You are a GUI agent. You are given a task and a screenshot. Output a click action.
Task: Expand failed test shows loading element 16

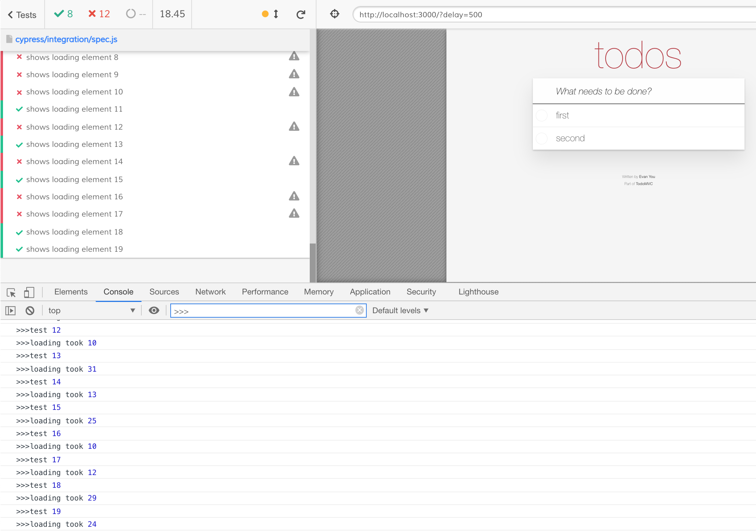74,197
